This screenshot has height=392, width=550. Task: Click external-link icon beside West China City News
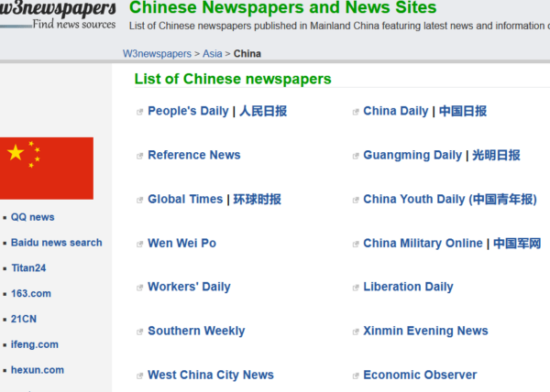[139, 376]
